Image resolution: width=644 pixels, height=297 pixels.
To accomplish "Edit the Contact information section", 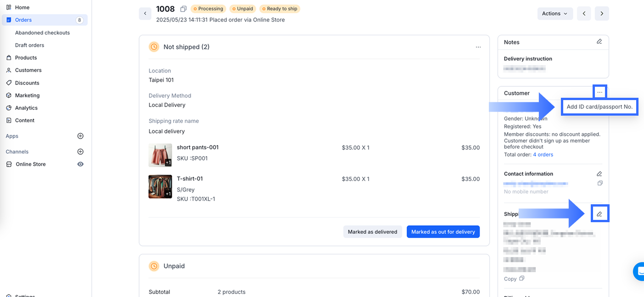I will click(x=599, y=174).
